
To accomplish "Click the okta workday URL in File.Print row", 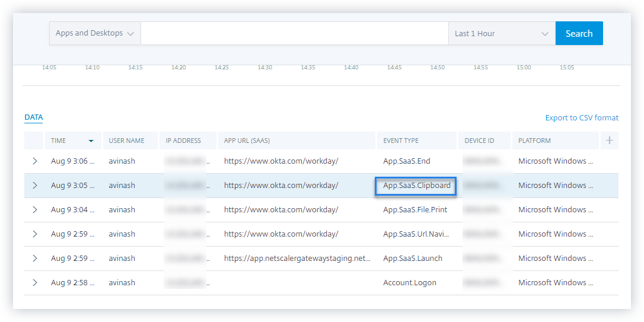I will pos(281,209).
